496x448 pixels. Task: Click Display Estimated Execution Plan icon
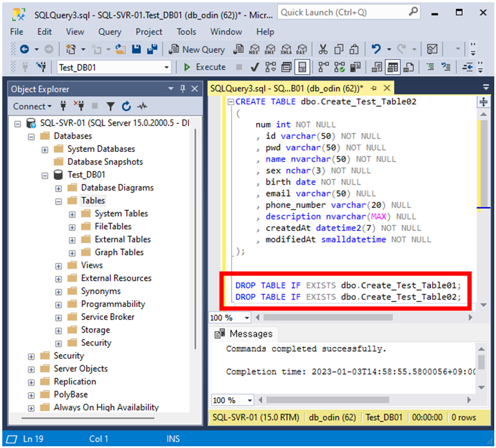pos(271,67)
